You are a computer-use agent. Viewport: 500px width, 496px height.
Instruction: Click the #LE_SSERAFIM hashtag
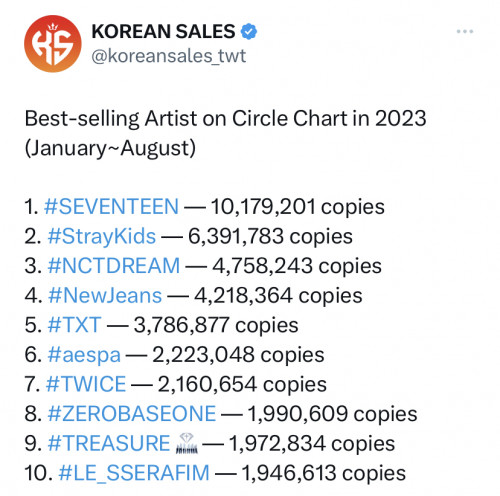(x=134, y=473)
